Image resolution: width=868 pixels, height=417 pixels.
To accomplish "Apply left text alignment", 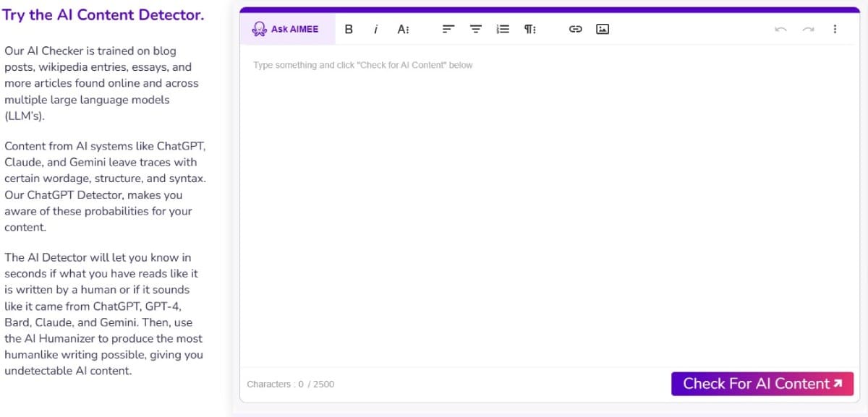I will [448, 30].
